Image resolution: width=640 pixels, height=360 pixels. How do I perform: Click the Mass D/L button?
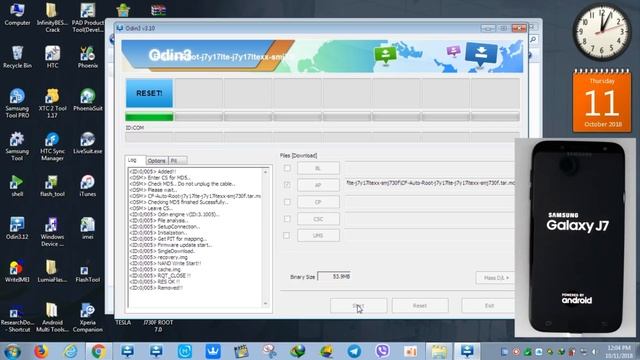[x=495, y=278]
